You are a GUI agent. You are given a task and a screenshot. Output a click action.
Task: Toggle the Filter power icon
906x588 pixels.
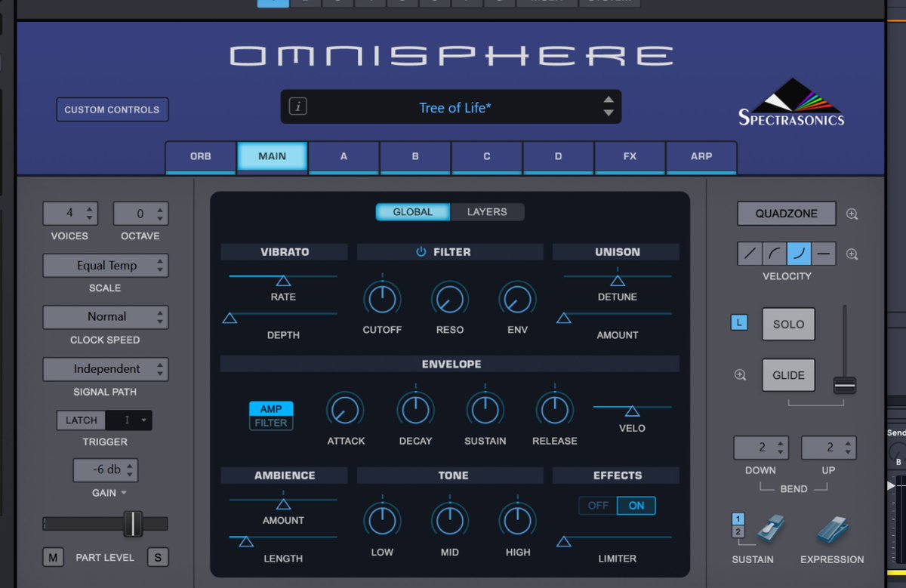pyautogui.click(x=421, y=252)
